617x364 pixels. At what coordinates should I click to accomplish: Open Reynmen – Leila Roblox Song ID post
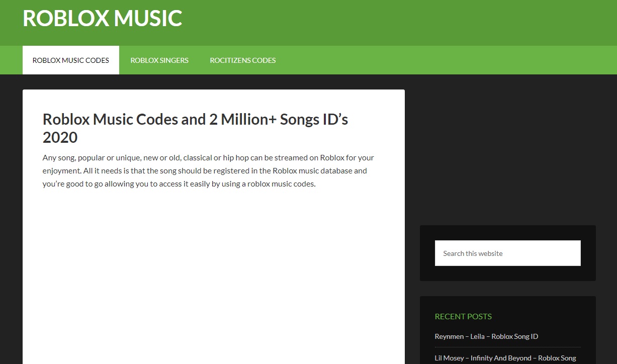click(x=486, y=336)
